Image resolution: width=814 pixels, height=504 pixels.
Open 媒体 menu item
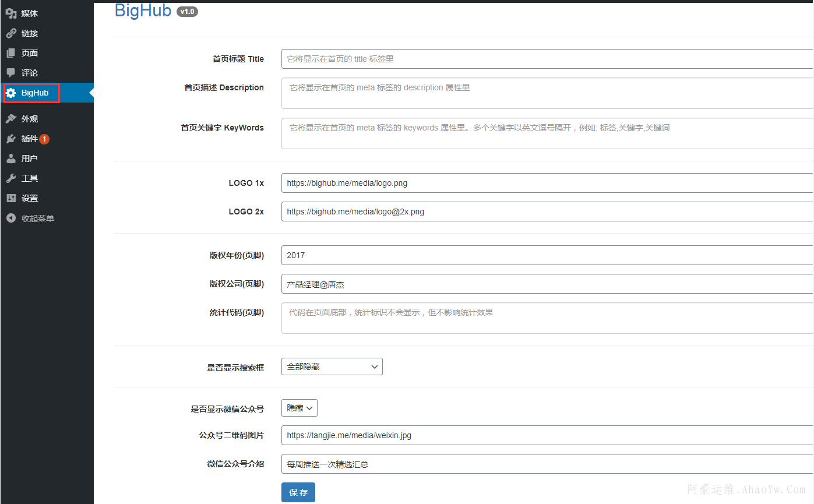coord(30,13)
